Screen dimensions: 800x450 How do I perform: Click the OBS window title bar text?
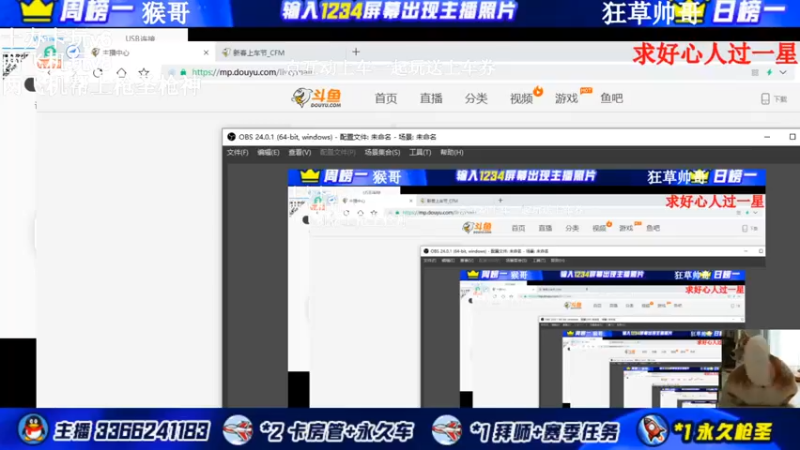pyautogui.click(x=337, y=137)
